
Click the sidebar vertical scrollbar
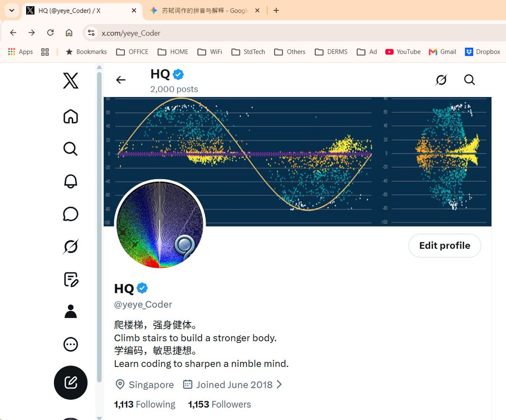pyautogui.click(x=100, y=228)
